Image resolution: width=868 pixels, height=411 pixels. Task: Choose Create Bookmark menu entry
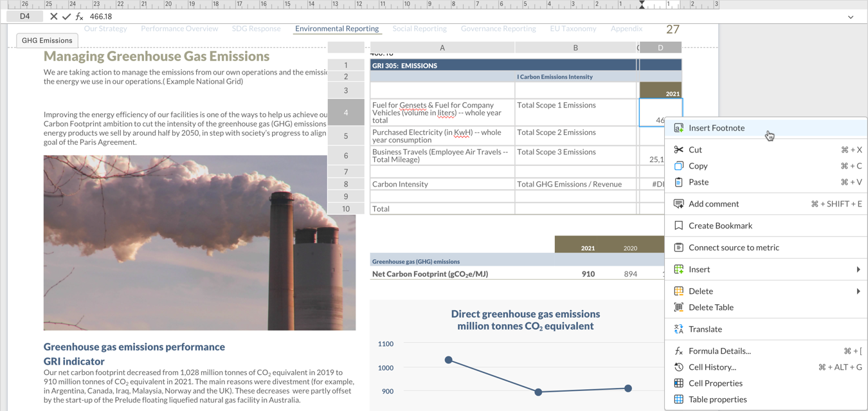click(x=766, y=226)
